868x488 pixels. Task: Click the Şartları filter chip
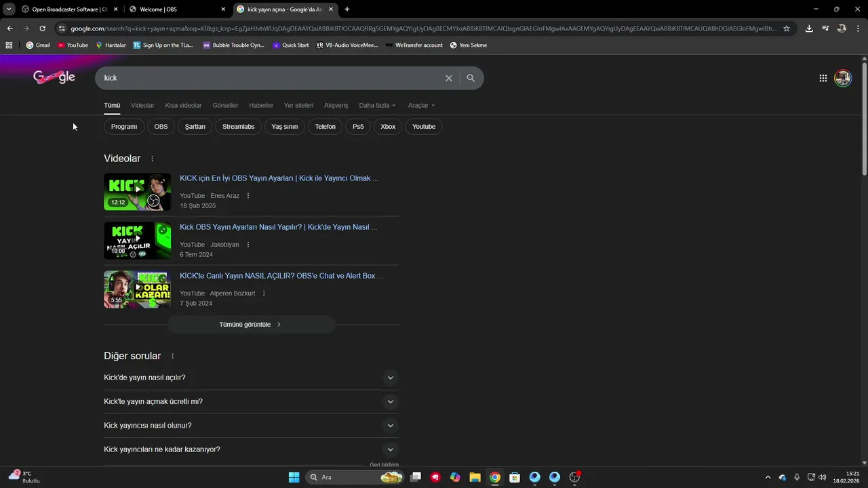[x=195, y=127]
